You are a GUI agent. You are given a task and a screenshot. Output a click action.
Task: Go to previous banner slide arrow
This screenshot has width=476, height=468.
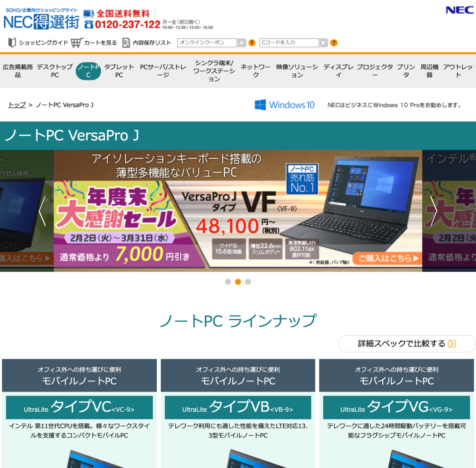42,211
